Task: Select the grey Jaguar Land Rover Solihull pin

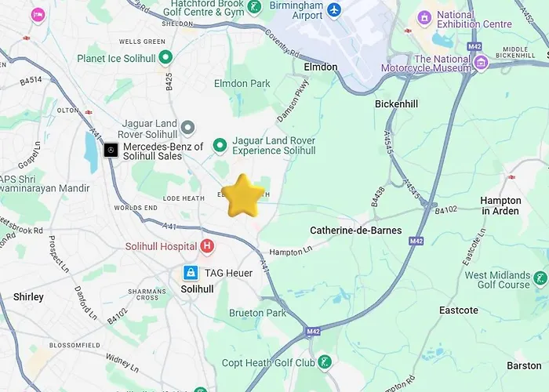Action: tap(187, 129)
